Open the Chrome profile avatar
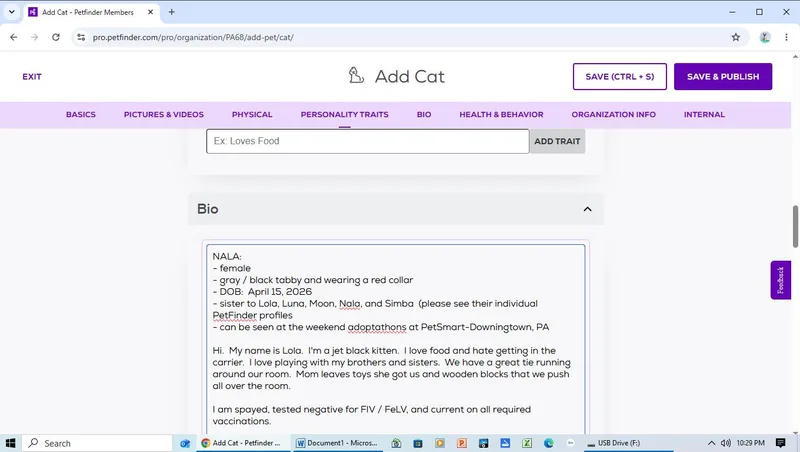Viewport: 800px width, 452px height. (764, 37)
